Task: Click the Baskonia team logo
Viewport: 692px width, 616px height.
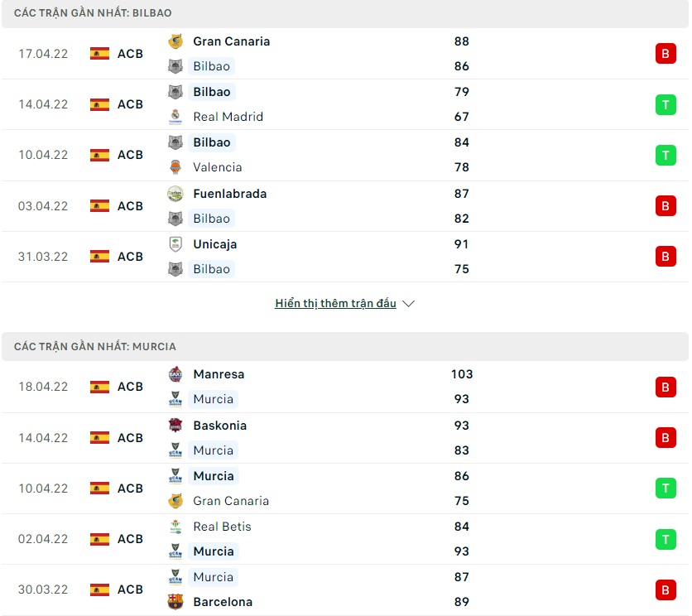Action: pyautogui.click(x=175, y=426)
